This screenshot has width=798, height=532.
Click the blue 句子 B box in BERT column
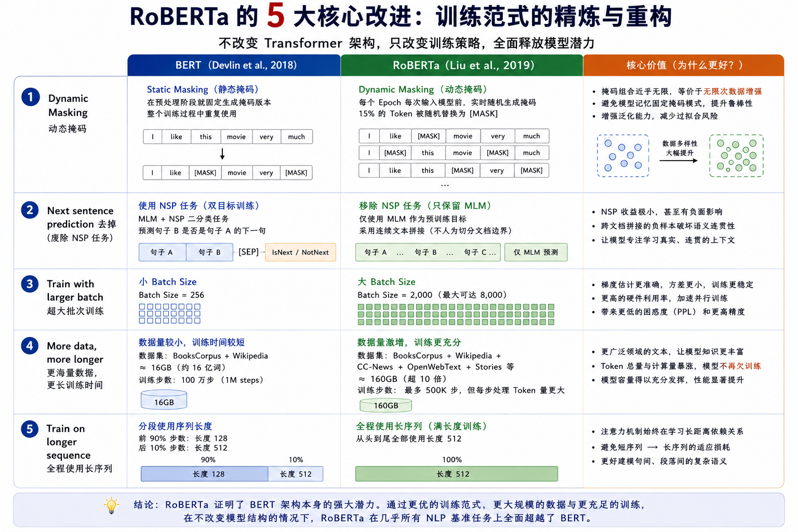(x=209, y=252)
